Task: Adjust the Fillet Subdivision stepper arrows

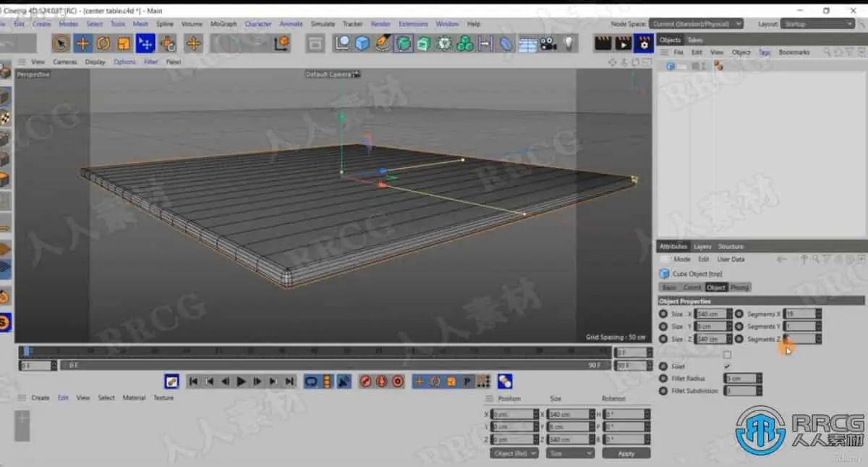Action: coord(758,391)
